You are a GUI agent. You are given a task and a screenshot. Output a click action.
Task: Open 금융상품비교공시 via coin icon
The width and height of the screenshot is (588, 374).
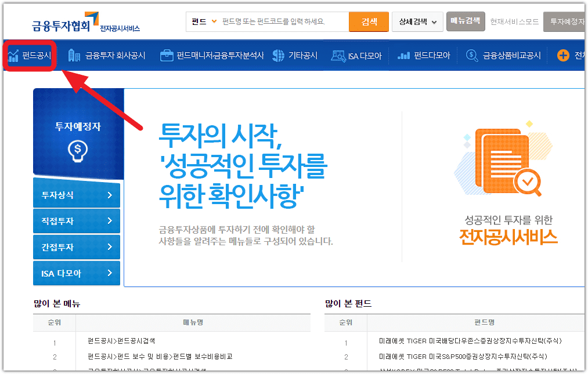click(x=470, y=55)
